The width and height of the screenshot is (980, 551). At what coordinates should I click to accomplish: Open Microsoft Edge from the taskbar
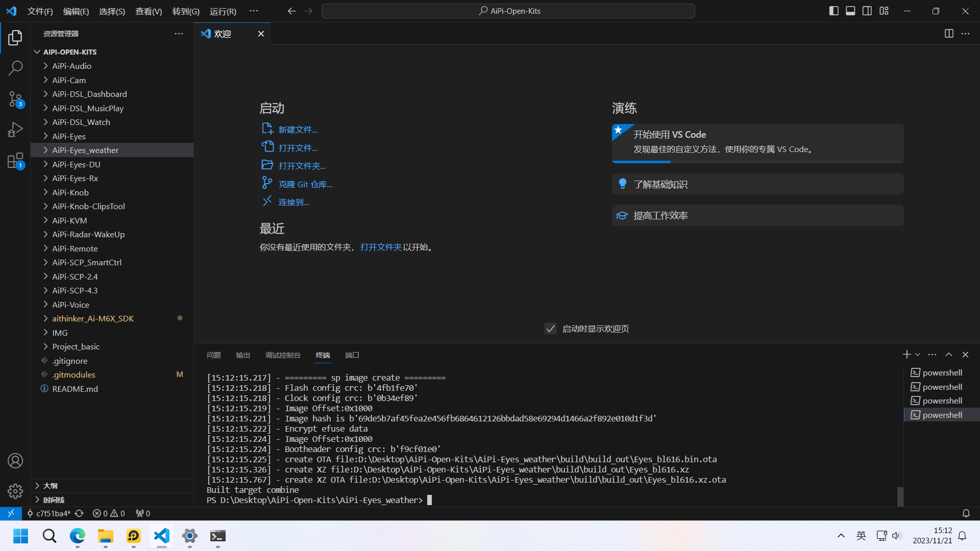(x=78, y=536)
